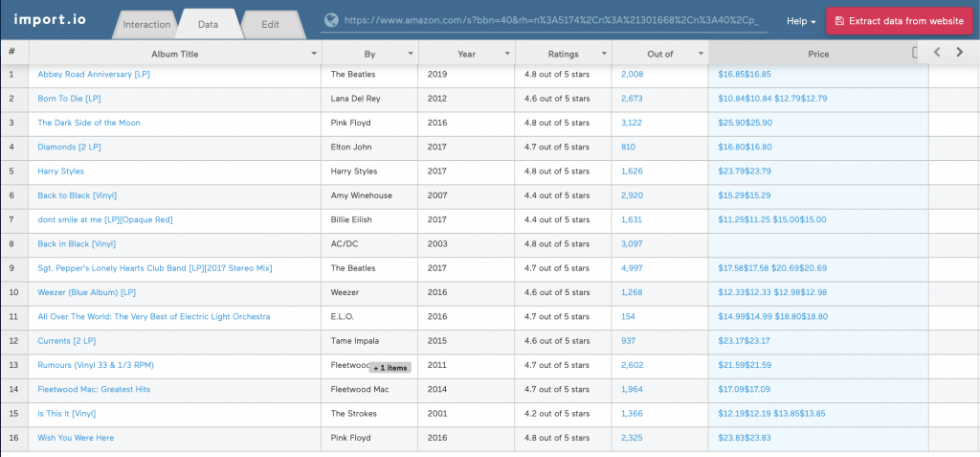Image resolution: width=980 pixels, height=457 pixels.
Task: Click the '+1 items' badge on Rumours row
Action: 390,368
